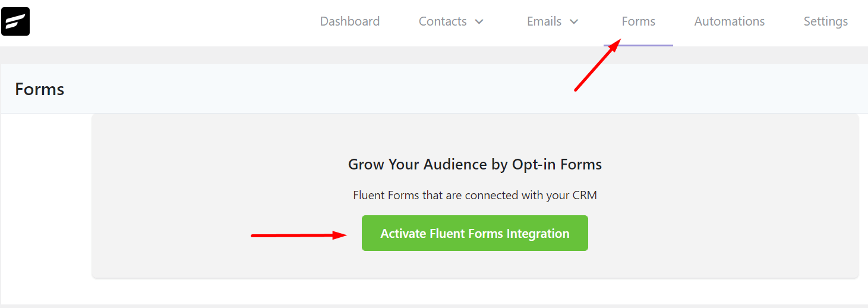
Task: Open the Dashboard menu item
Action: (x=349, y=21)
